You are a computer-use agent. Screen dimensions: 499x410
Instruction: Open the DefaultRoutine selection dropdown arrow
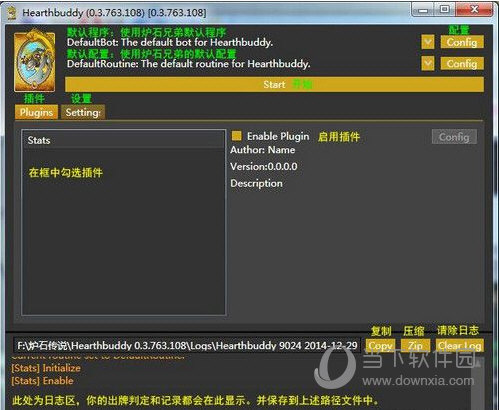pos(428,63)
